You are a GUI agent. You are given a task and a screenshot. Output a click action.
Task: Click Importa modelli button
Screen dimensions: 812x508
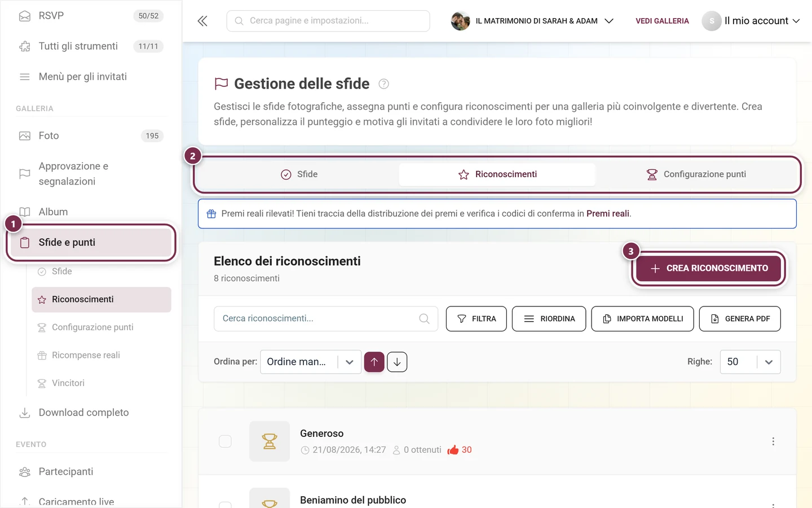[x=643, y=319]
